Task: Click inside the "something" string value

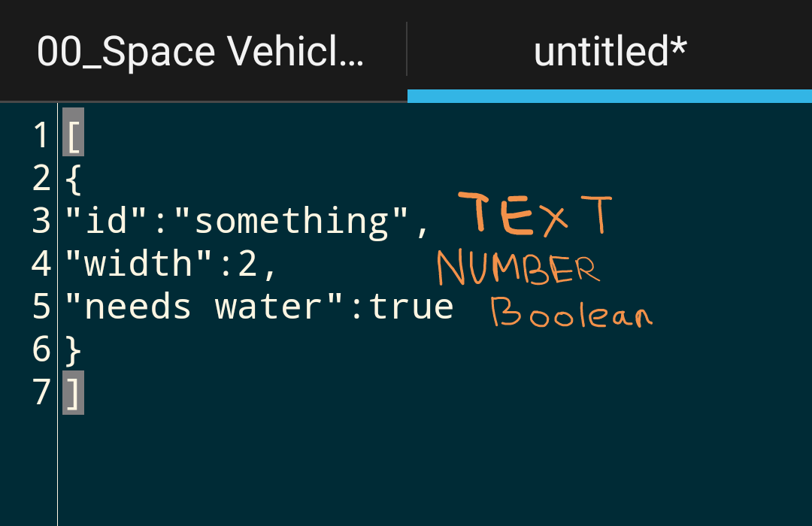Action: pyautogui.click(x=291, y=222)
